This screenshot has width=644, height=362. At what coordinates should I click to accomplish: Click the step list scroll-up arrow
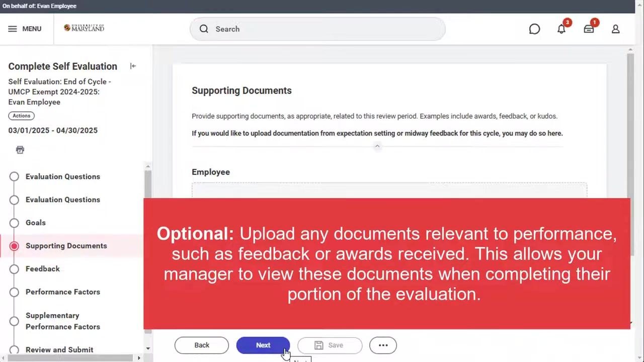(x=148, y=166)
